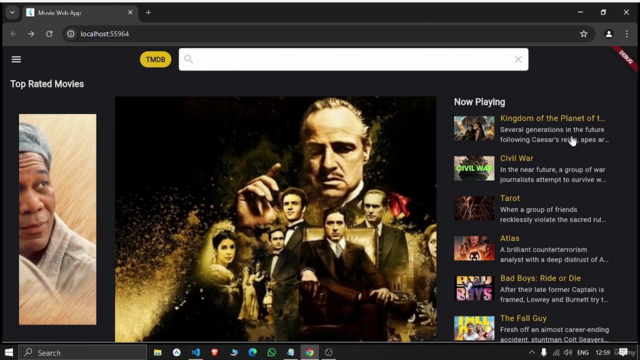Open the Tarot movie title
The image size is (640, 360).
[510, 198]
